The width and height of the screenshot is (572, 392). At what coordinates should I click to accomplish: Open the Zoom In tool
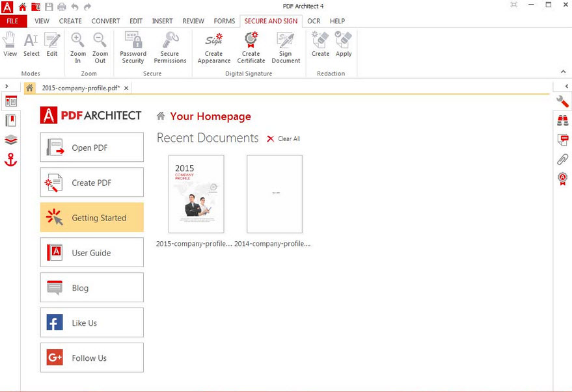tap(77, 47)
